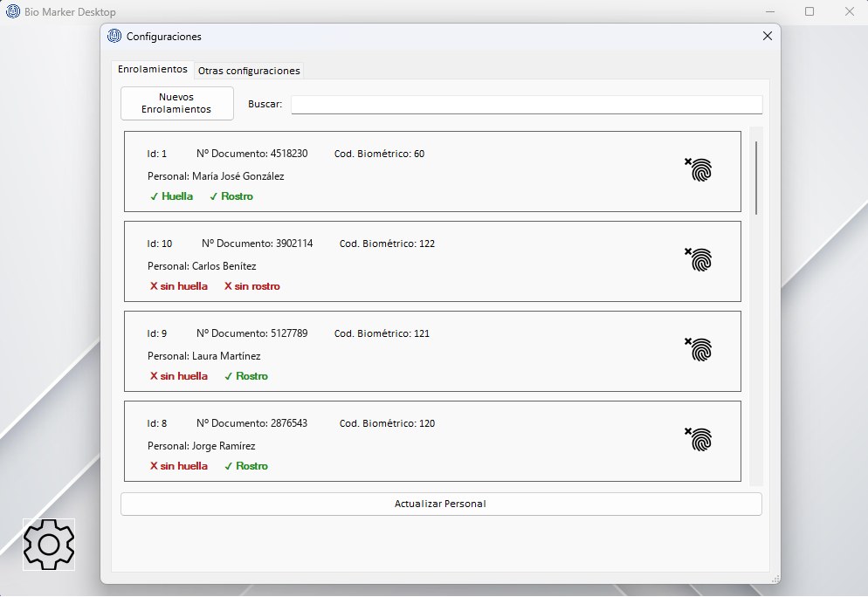Close the Configuraciones dialog
This screenshot has height=597, width=868.
click(x=768, y=36)
